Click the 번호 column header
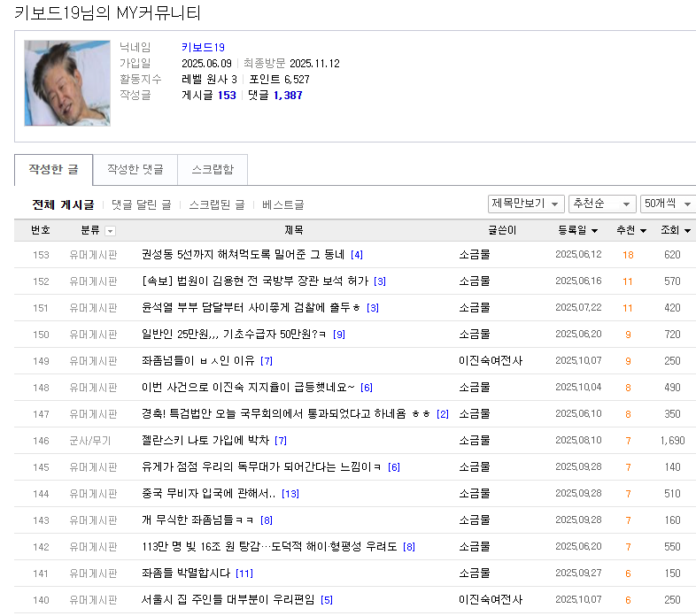Image resolution: width=696 pixels, height=616 pixels. tap(41, 230)
